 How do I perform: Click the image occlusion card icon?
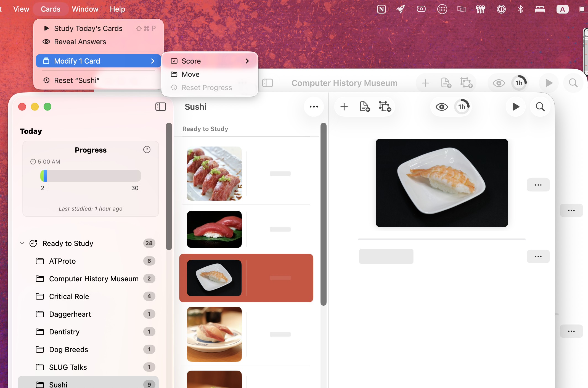385,107
